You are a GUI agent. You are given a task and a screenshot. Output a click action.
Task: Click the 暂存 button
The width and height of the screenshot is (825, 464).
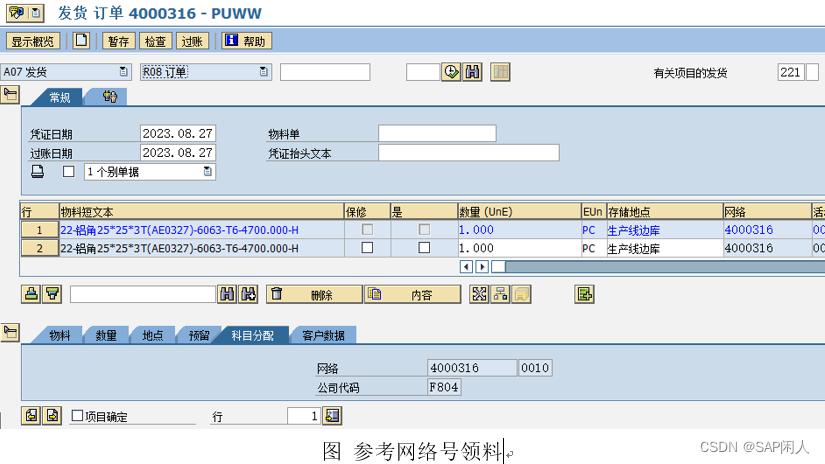click(x=118, y=41)
